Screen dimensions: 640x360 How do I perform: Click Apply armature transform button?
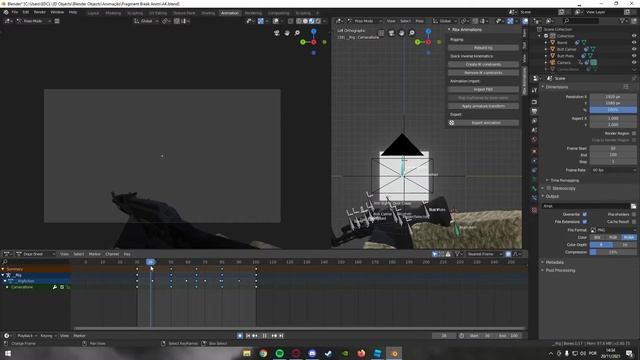tap(483, 106)
